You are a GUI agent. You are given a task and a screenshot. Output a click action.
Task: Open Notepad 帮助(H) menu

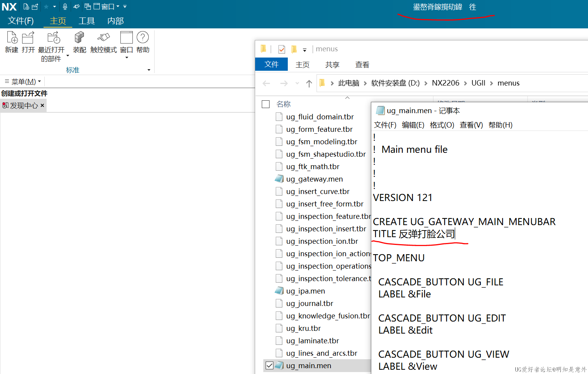[501, 125]
